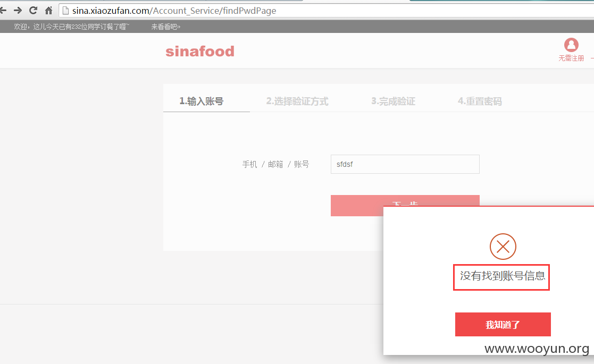The width and height of the screenshot is (594, 364).
Task: Go to the sinafood logo homepage
Action: click(200, 51)
